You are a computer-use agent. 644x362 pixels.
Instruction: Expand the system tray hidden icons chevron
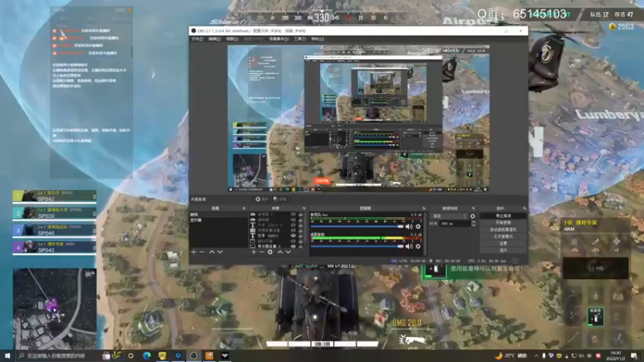[535, 356]
